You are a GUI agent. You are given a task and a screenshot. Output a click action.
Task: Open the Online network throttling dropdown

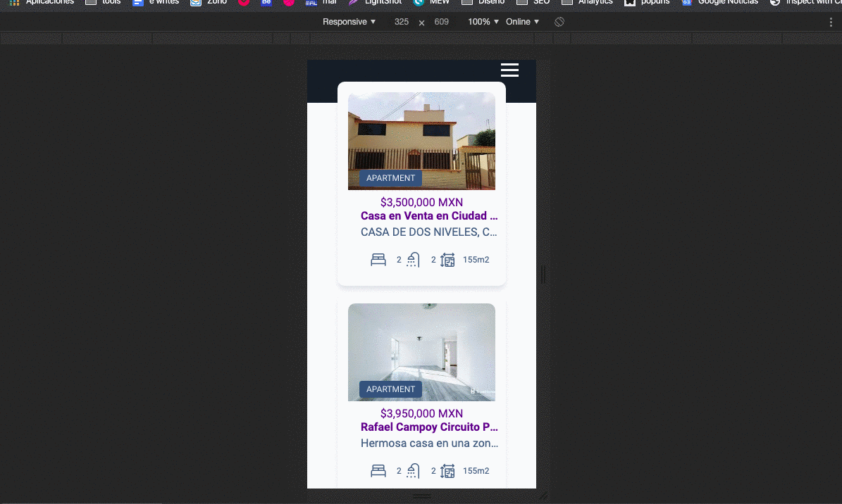click(522, 22)
